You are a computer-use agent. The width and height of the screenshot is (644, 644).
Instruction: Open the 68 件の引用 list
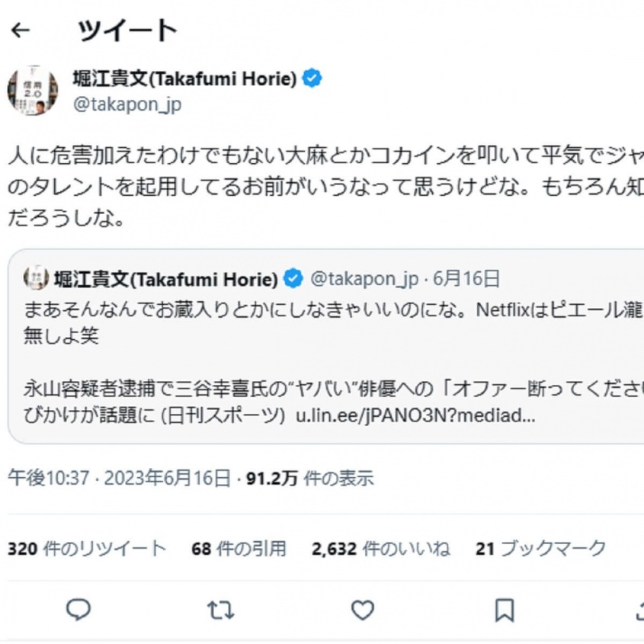[239, 548]
